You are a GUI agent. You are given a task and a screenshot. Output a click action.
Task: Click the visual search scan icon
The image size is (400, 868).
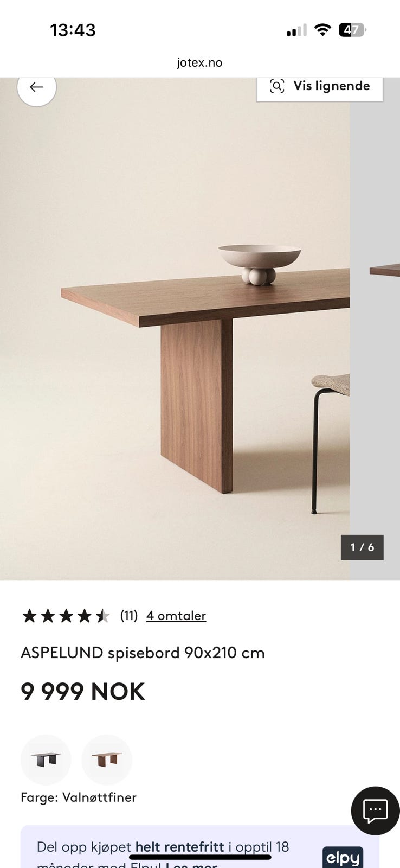pos(277,86)
